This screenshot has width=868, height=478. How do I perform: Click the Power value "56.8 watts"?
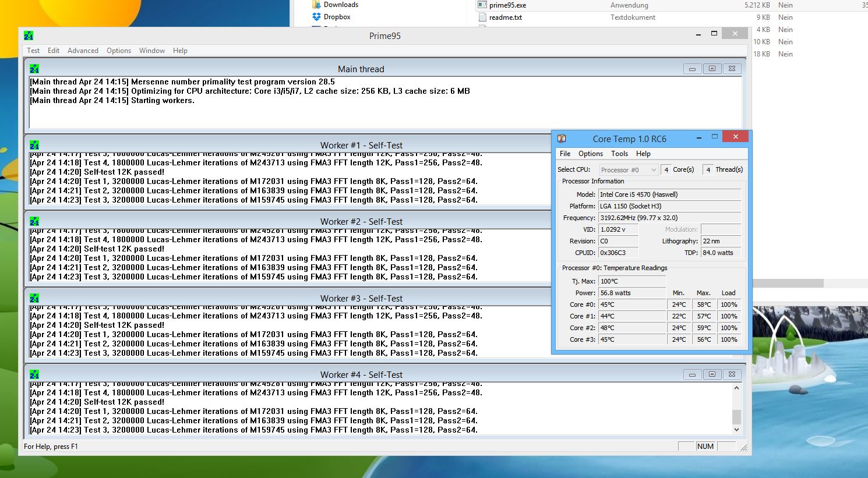coord(632,293)
